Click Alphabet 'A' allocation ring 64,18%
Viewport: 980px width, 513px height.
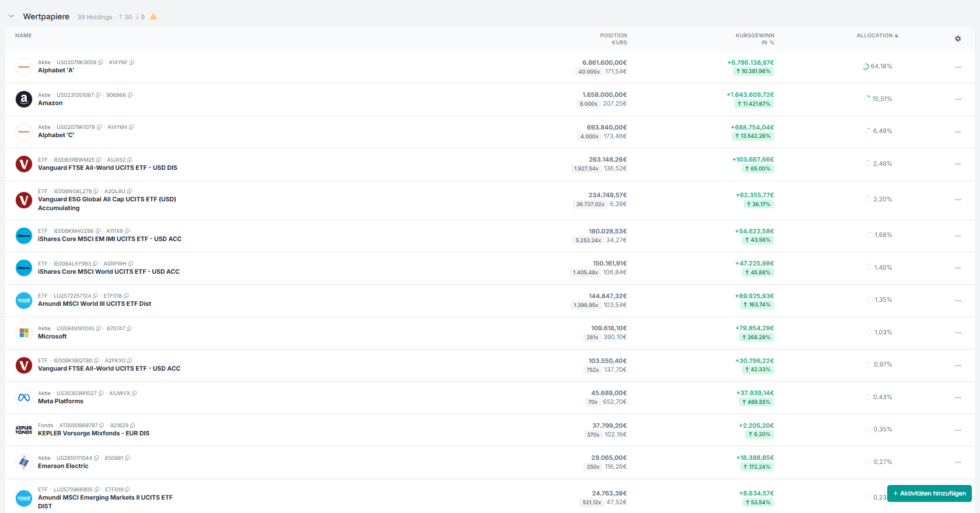point(866,67)
